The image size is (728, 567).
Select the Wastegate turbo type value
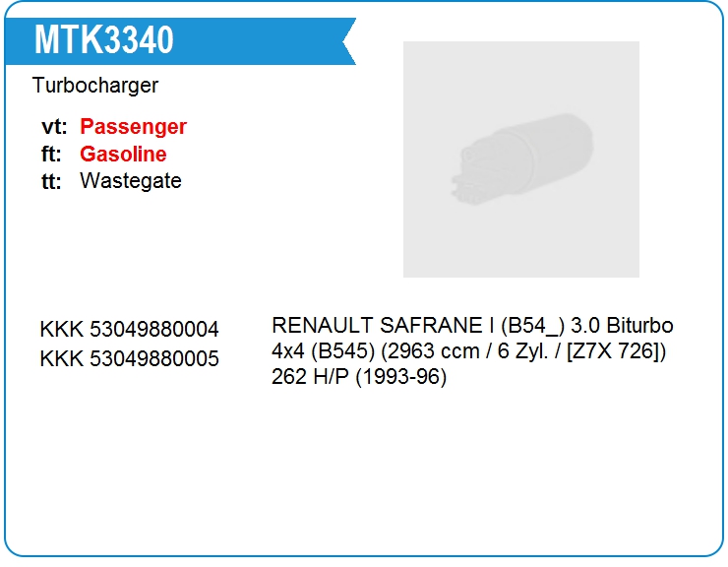click(131, 181)
